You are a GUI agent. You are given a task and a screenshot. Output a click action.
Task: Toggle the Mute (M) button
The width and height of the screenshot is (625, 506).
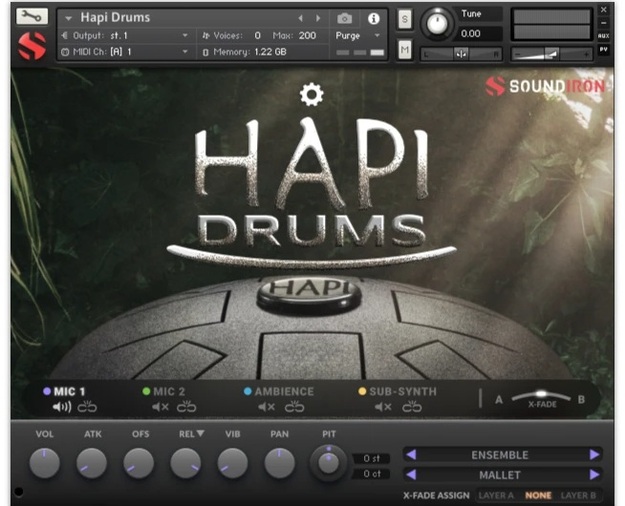click(x=404, y=50)
